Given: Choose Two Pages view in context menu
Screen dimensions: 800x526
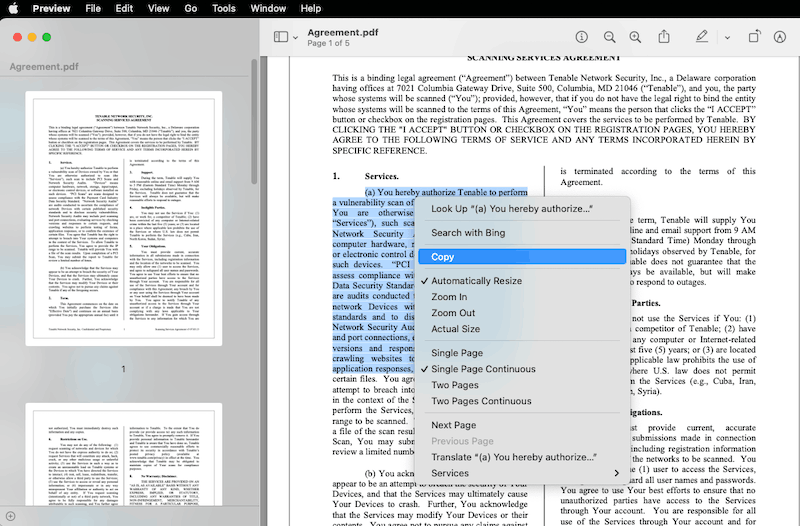Looking at the screenshot, I should 454,385.
